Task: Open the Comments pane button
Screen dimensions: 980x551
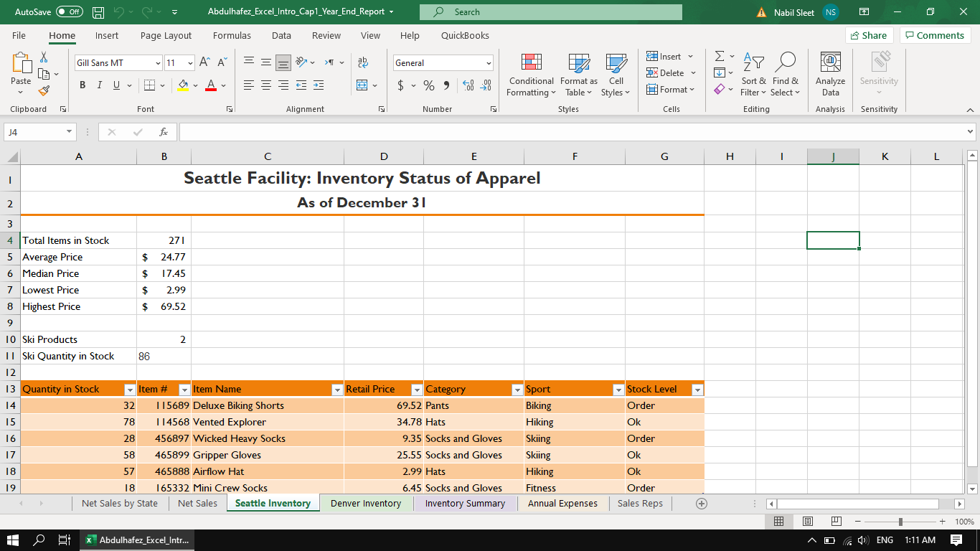Action: 935,35
